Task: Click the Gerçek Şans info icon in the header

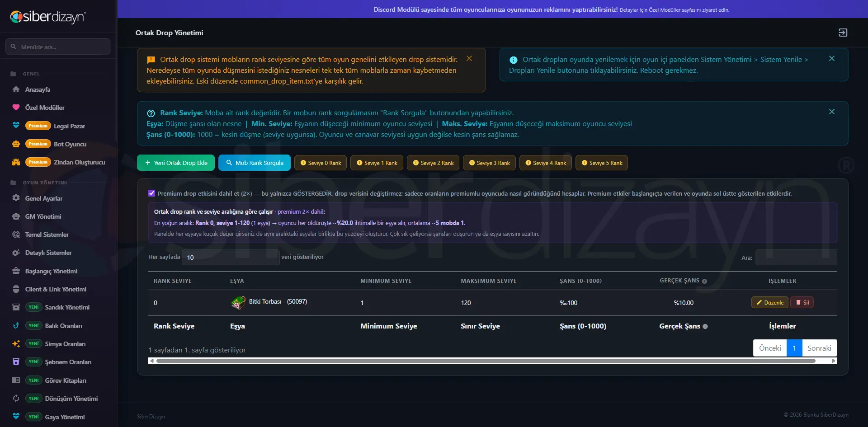Action: 704,281
